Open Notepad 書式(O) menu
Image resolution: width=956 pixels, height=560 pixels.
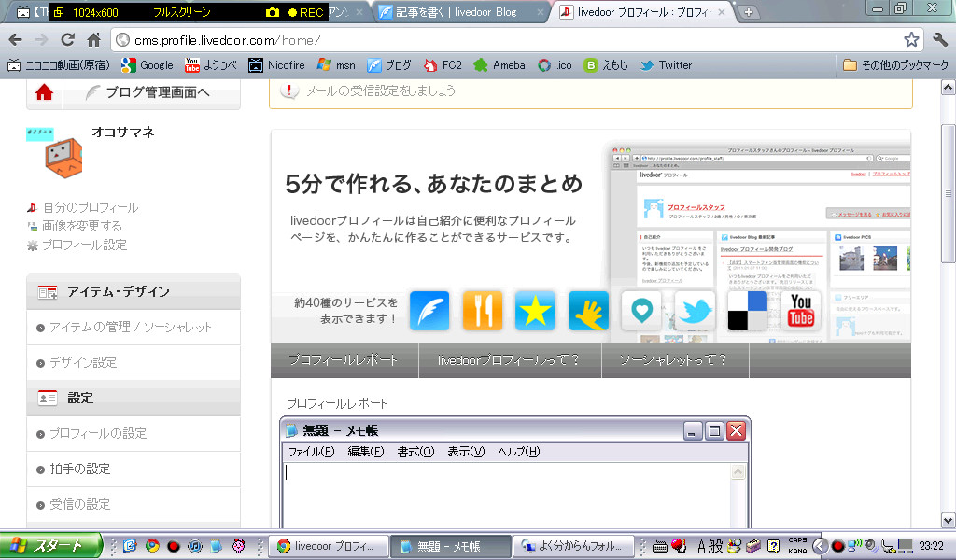coord(415,452)
